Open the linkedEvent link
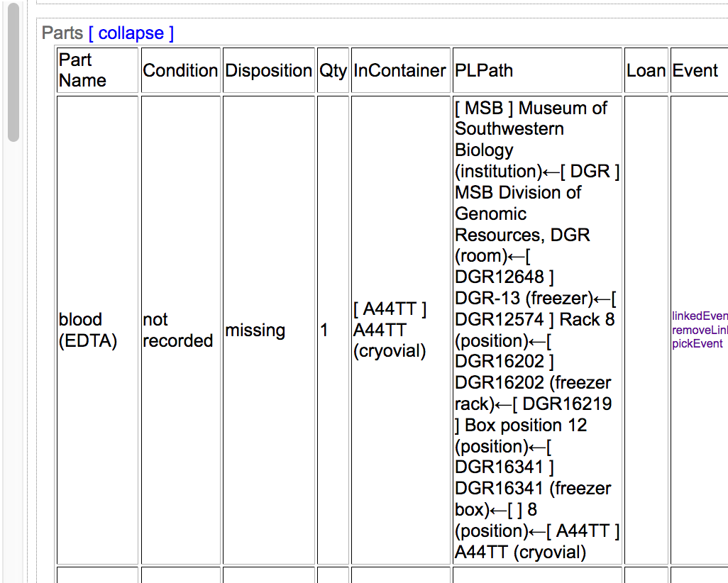Image resolution: width=728 pixels, height=583 pixels. (700, 316)
